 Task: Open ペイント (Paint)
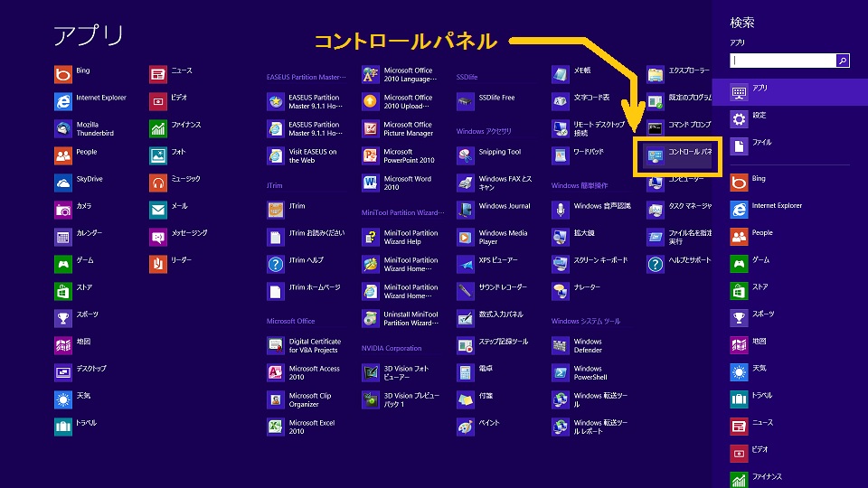click(x=478, y=427)
